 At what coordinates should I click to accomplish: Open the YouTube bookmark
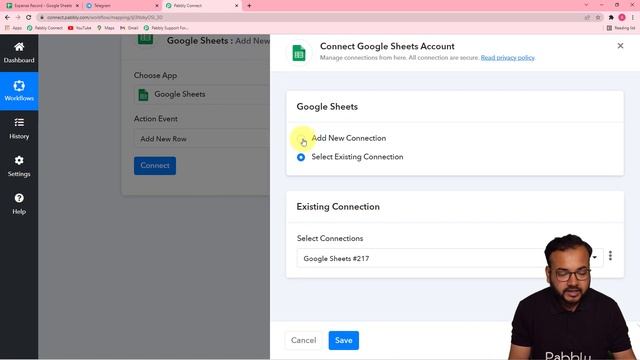point(80,28)
